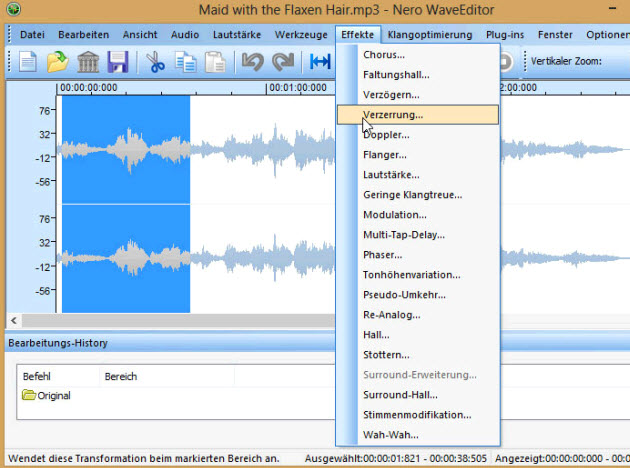Undo last action with the undo arrow
Viewport: 630px width, 468px height.
point(252,62)
